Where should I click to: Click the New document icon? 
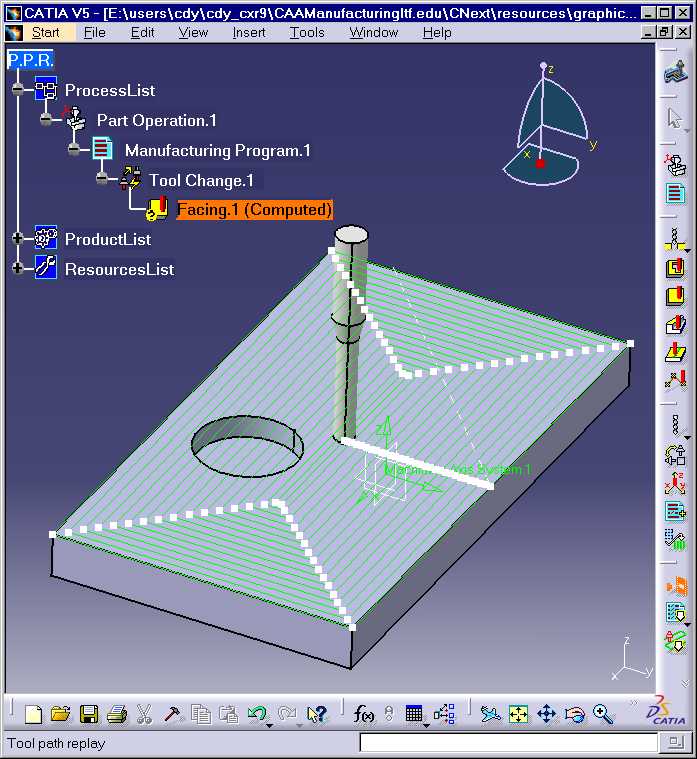tap(33, 714)
